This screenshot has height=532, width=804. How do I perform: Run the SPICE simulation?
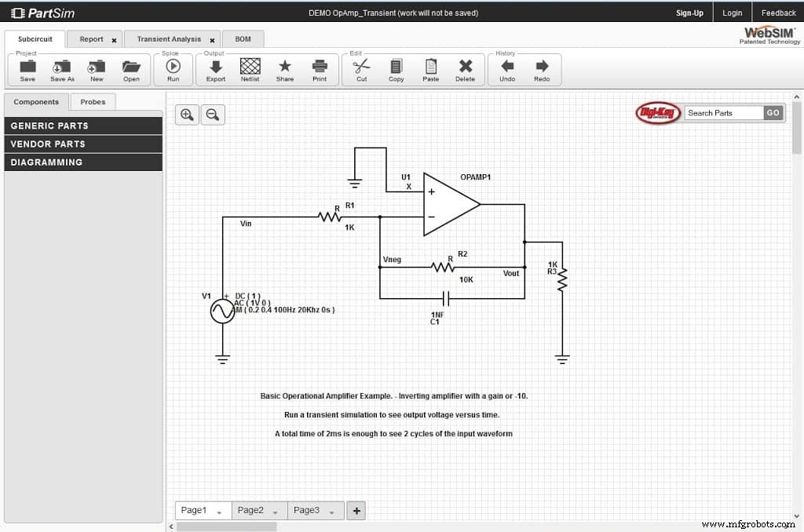click(172, 70)
